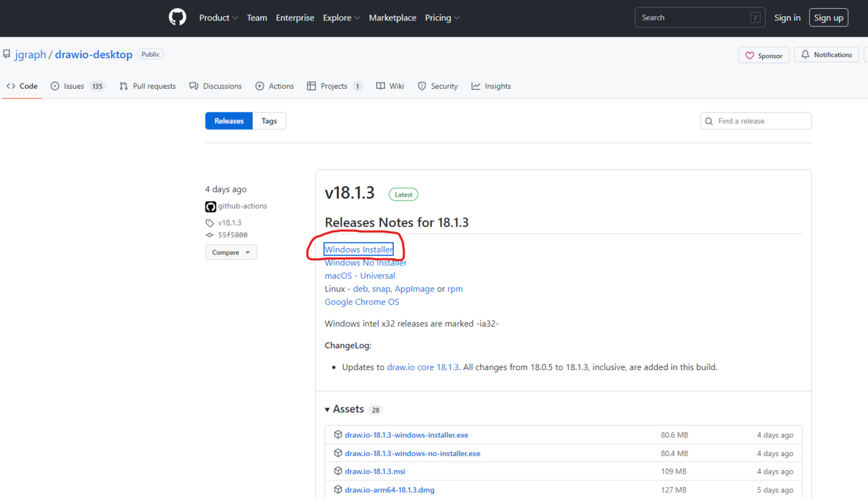Open the github-actions author link
The height and width of the screenshot is (498, 868).
point(243,206)
